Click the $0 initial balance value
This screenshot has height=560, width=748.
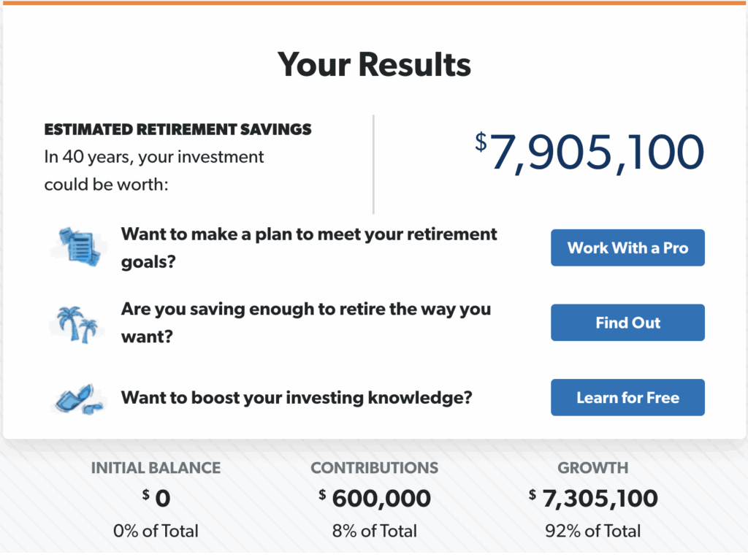point(156,499)
